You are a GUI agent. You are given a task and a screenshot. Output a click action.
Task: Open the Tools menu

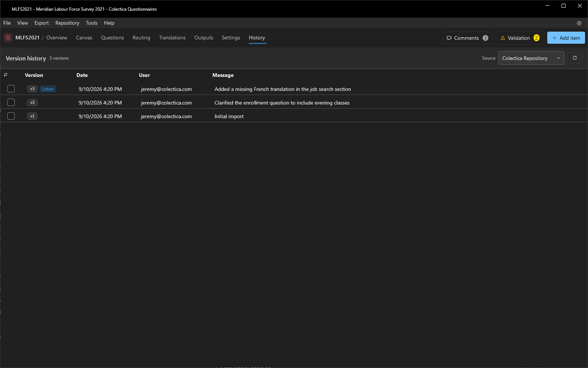[92, 23]
